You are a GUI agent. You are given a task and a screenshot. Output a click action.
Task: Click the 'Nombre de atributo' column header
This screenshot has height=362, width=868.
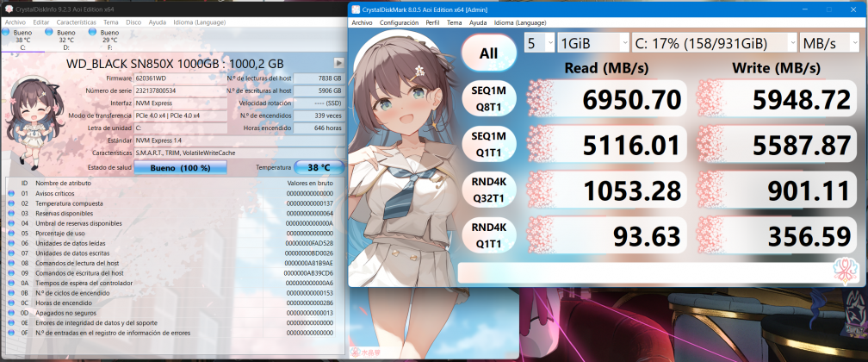click(x=63, y=183)
